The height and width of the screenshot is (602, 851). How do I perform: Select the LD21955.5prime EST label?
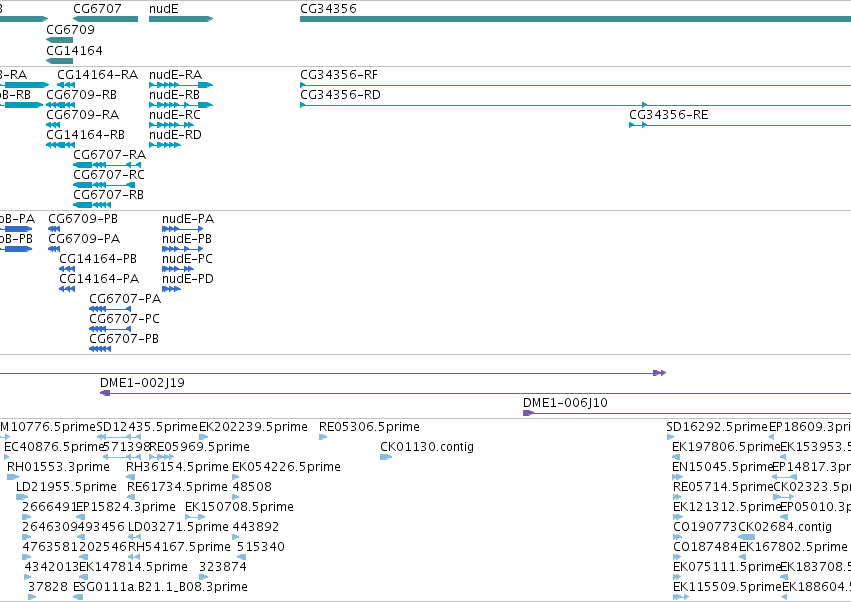[x=66, y=487]
